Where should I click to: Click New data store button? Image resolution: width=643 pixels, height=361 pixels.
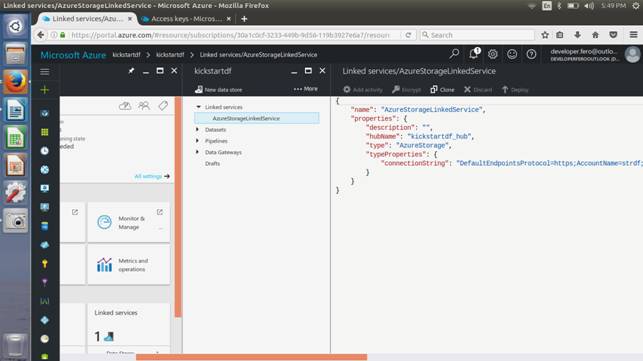click(219, 89)
